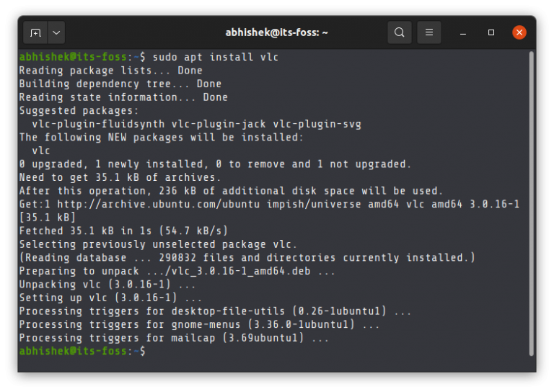Click 'Processing triggers for mailcap' line
The image size is (554, 392).
click(174, 339)
